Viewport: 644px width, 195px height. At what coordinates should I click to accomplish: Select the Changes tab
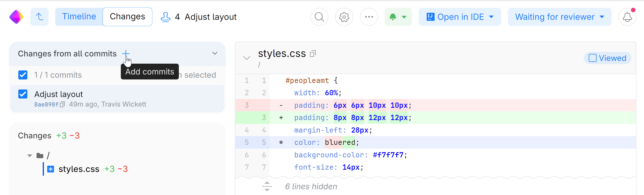(127, 17)
